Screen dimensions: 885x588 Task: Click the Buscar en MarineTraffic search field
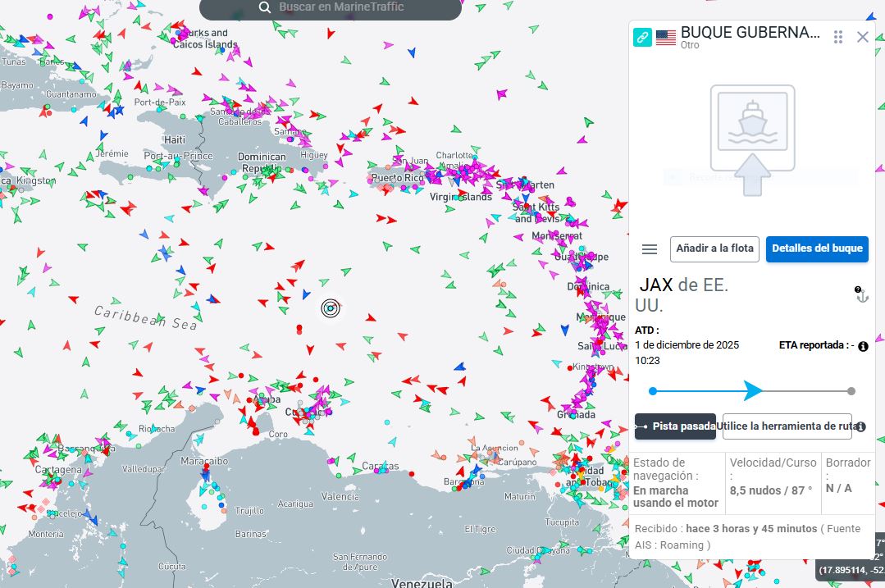point(344,7)
